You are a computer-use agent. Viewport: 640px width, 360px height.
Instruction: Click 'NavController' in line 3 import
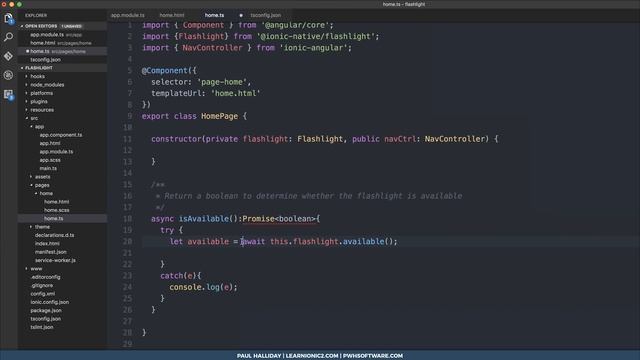212,48
